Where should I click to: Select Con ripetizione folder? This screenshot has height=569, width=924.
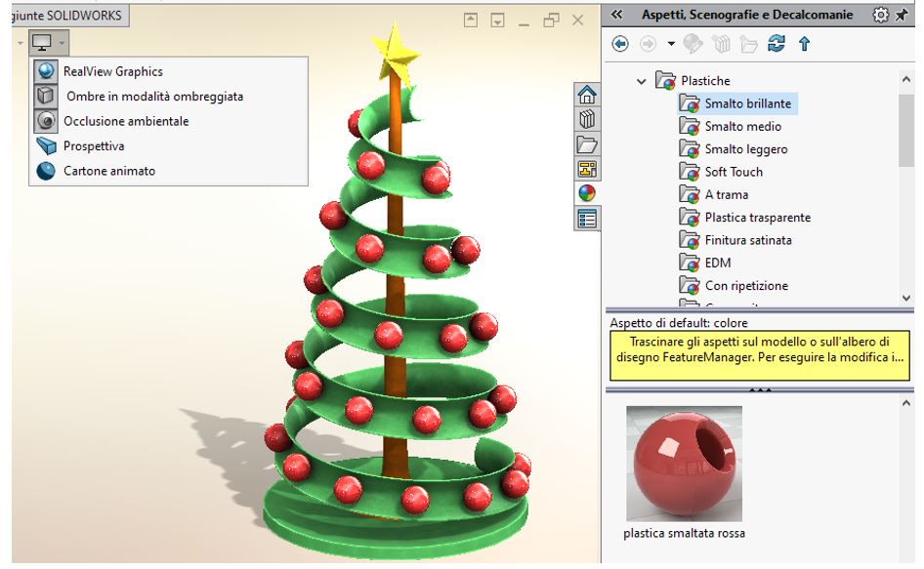coord(746,286)
